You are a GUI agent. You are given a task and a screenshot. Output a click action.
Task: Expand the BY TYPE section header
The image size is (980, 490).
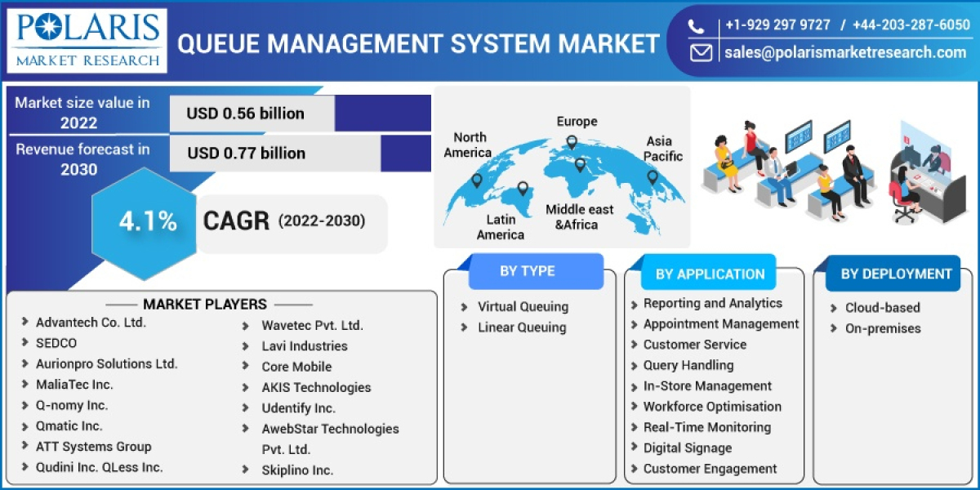click(535, 270)
